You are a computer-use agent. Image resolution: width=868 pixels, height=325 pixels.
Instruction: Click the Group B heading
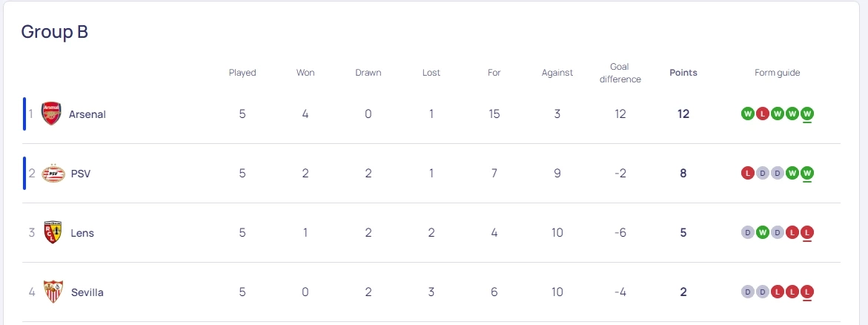pos(55,32)
